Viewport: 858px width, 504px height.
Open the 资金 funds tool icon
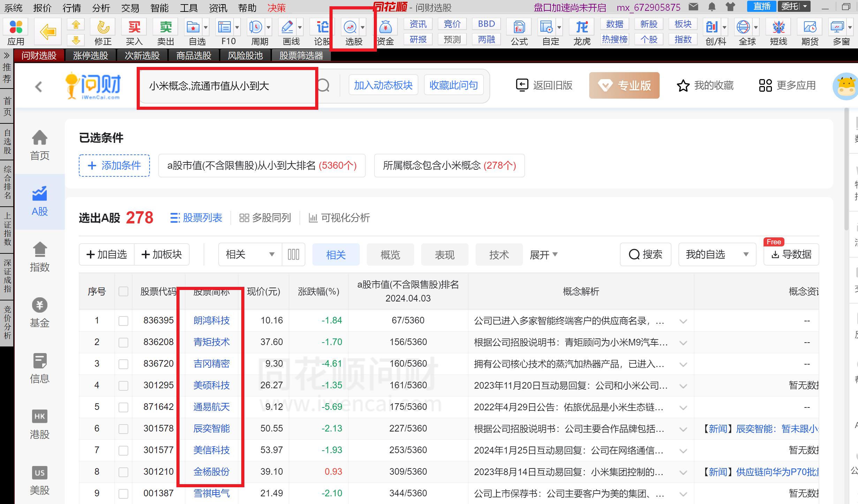click(386, 27)
